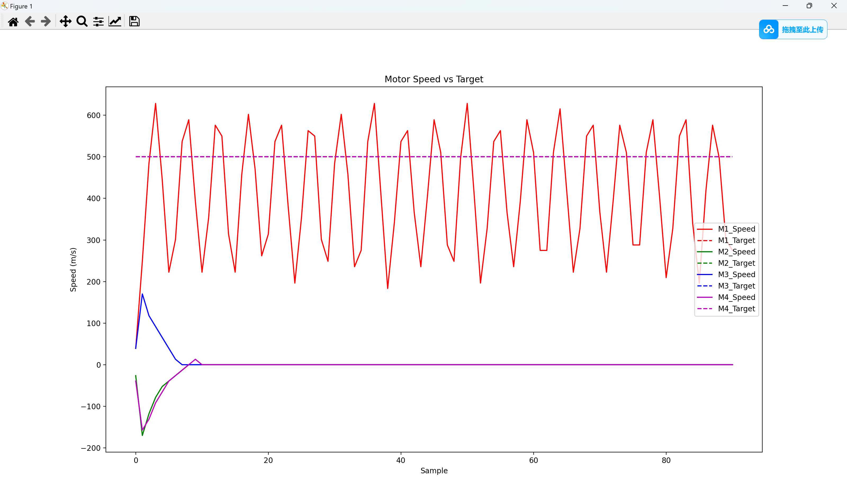Click the M1_Speed legend entry

point(736,229)
